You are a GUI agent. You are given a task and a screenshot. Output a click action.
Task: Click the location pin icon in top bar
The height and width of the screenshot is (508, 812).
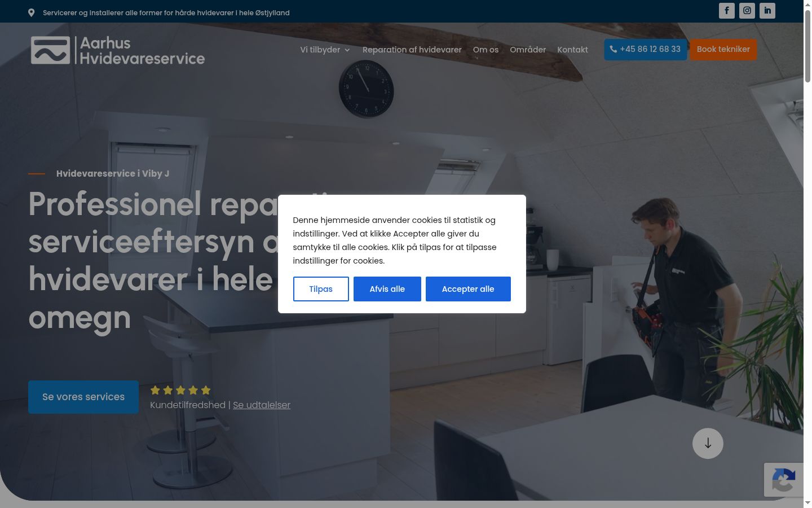(x=31, y=12)
